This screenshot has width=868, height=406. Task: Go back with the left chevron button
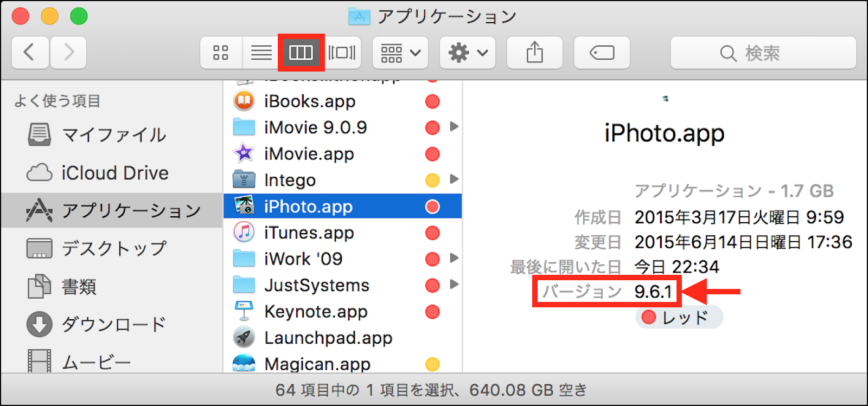pyautogui.click(x=30, y=53)
